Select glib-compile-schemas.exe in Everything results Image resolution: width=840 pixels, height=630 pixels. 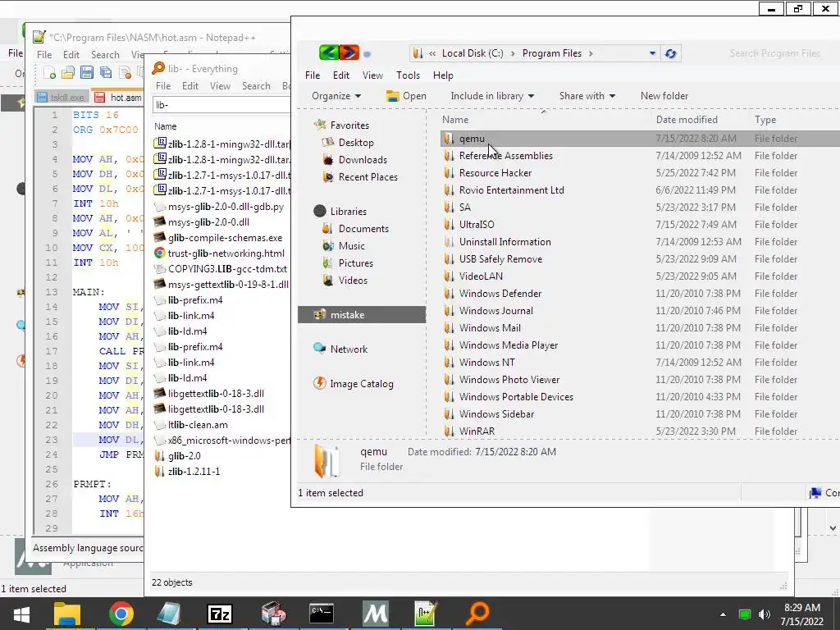point(225,238)
